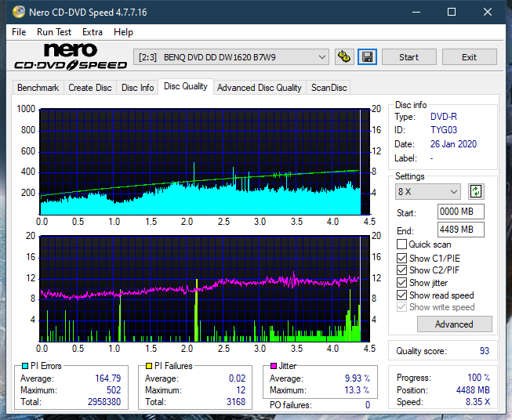This screenshot has height=420, width=512.
Task: Click the Advanced settings button
Action: coord(454,324)
